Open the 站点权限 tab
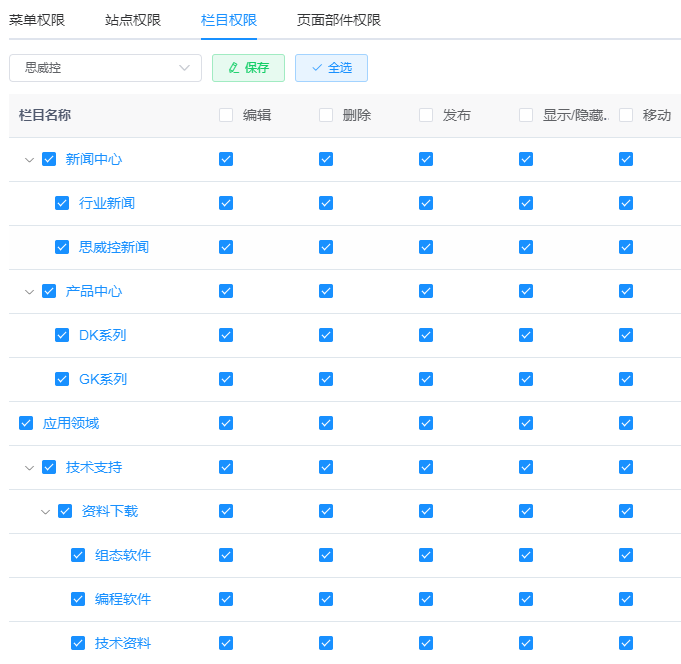 tap(133, 20)
